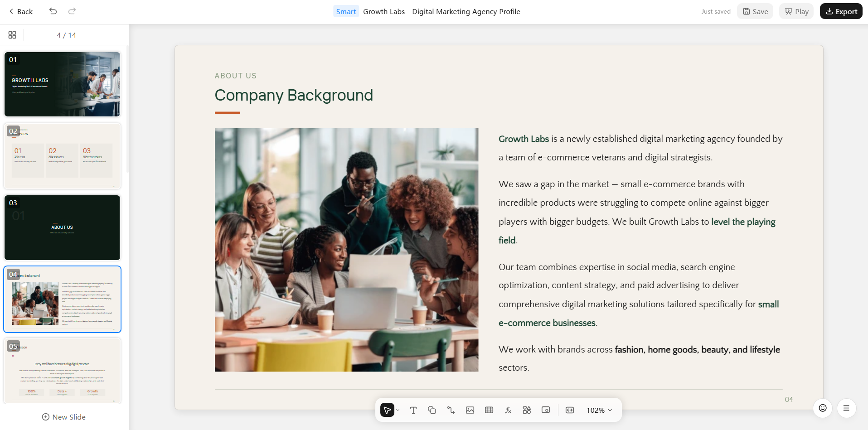This screenshot has height=430, width=868.
Task: Select the Connector line tool
Action: (451, 410)
